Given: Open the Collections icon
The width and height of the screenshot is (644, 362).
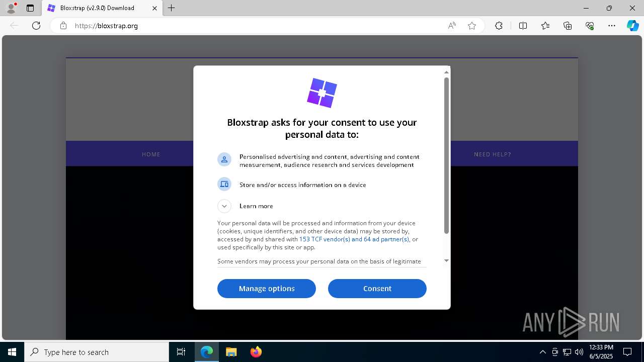Looking at the screenshot, I should click(568, 26).
